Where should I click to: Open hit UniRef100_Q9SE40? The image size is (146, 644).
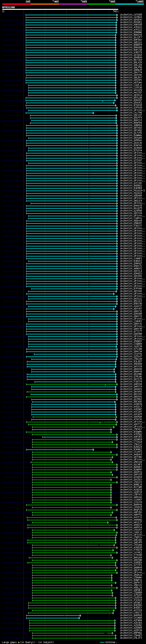pyautogui.click(x=131, y=20)
